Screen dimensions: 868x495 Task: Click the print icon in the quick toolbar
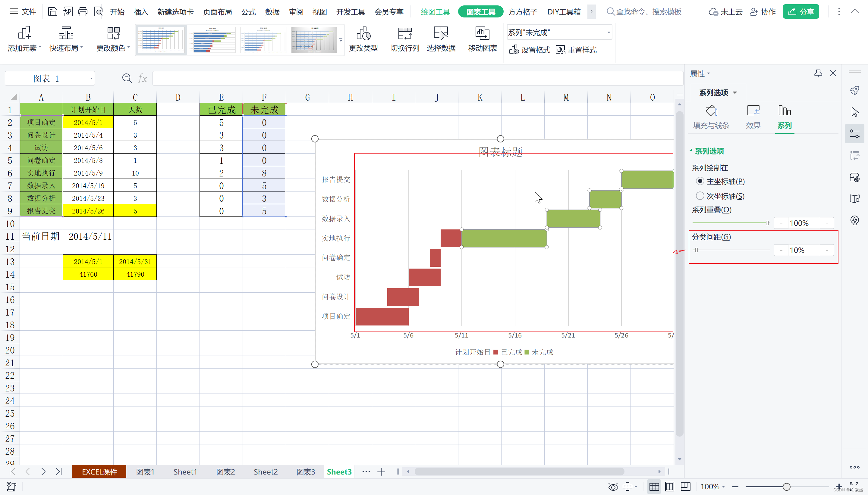83,12
